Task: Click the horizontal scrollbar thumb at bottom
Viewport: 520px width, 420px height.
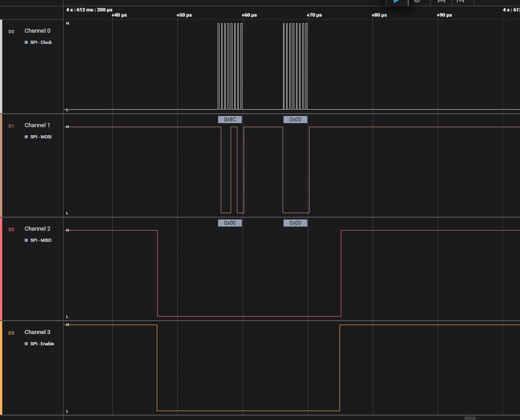Action: tap(470, 418)
